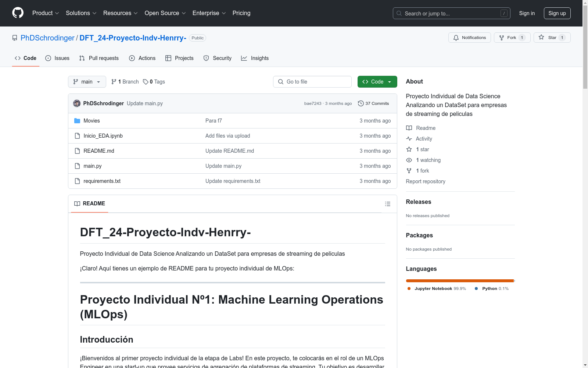588x368 pixels.
Task: Switch to the Projects tab
Action: 179,58
